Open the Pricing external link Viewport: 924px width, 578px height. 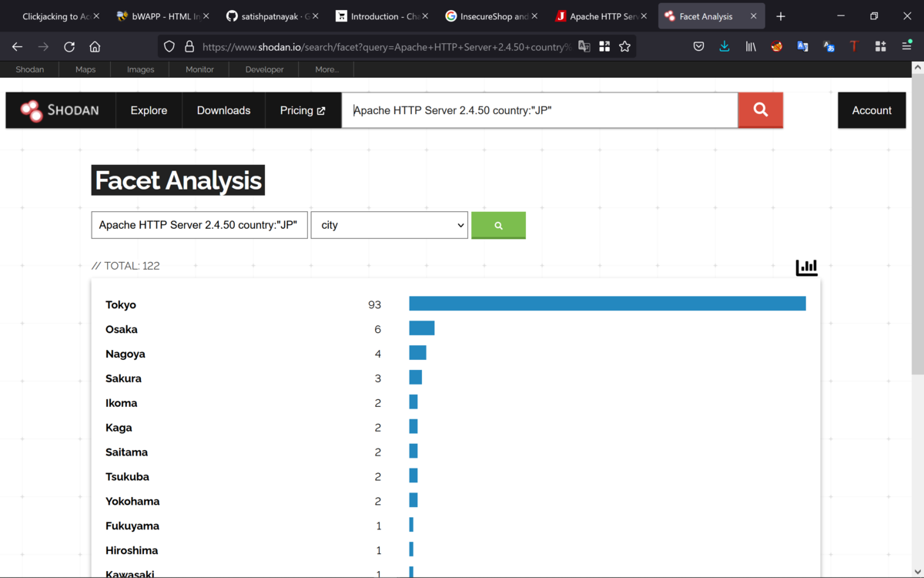[303, 110]
